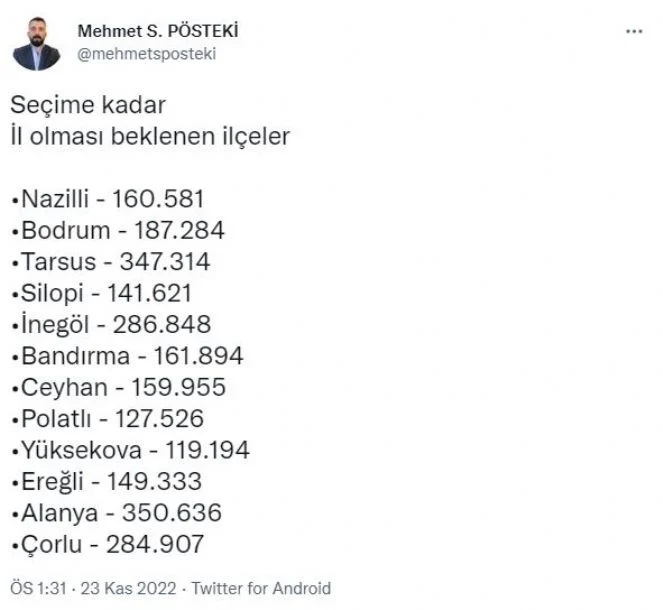Click the Polatlı - 127.526 entry

click(x=108, y=419)
